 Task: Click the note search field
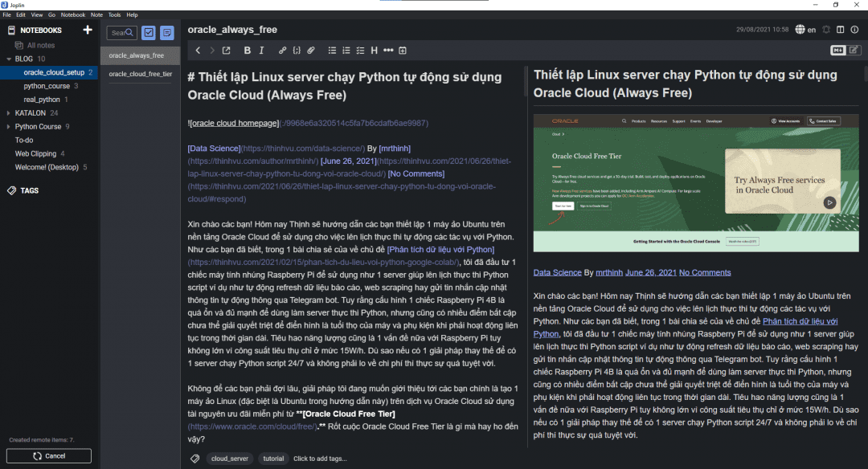click(x=121, y=33)
